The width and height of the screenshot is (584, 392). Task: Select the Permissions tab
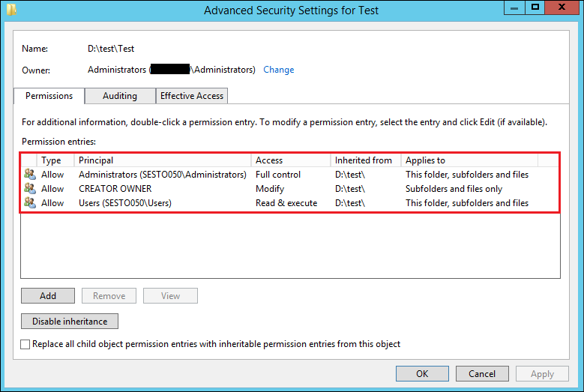[49, 96]
